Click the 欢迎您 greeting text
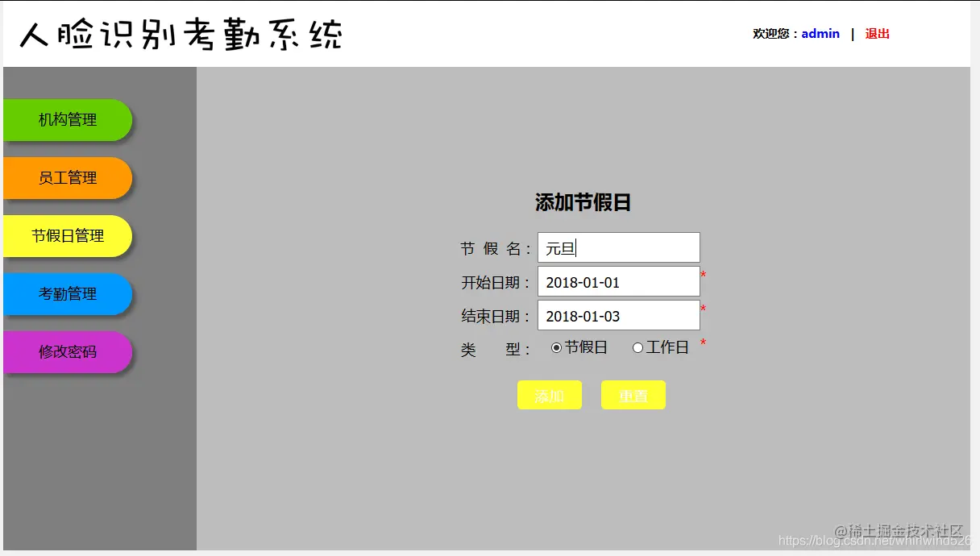Image resolution: width=980 pixels, height=556 pixels. (x=776, y=34)
